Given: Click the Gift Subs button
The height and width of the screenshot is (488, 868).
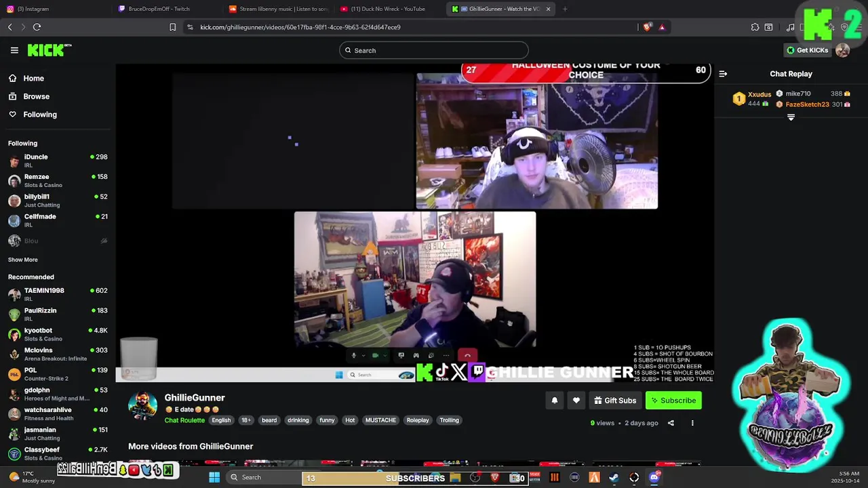Looking at the screenshot, I should coord(615,401).
